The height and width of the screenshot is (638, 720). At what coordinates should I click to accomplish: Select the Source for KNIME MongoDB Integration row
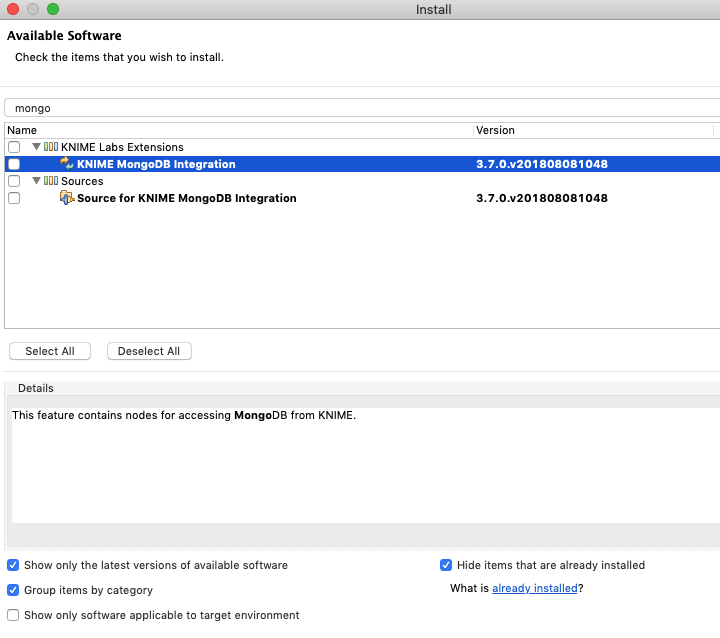pos(362,198)
